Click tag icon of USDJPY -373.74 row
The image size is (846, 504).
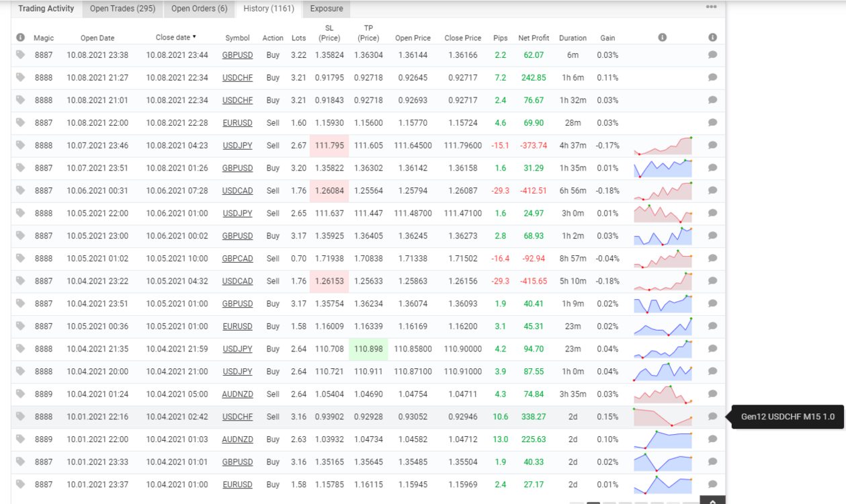[20, 145]
